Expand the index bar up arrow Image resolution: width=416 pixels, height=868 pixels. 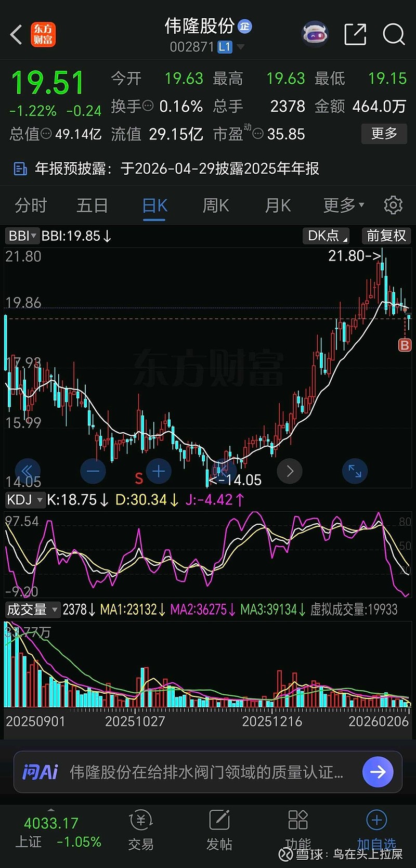point(50,810)
